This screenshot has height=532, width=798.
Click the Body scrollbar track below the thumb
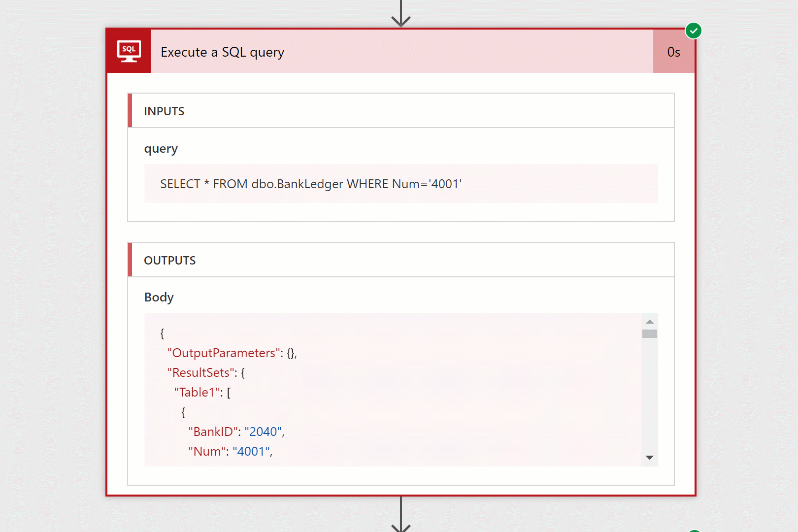[649, 394]
